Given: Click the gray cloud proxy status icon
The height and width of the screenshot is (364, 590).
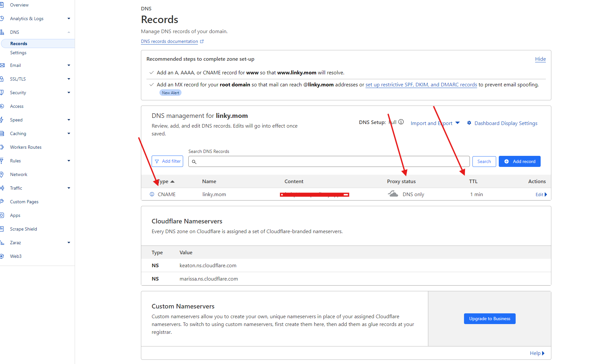Looking at the screenshot, I should (x=393, y=194).
